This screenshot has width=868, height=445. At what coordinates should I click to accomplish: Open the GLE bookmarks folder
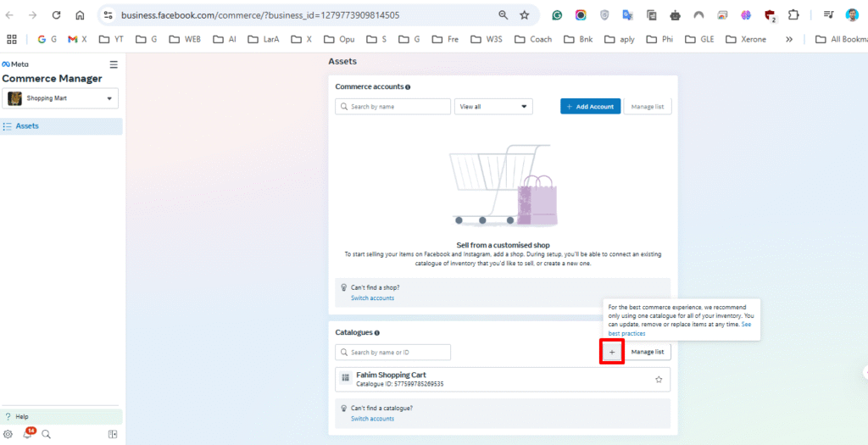tap(699, 39)
